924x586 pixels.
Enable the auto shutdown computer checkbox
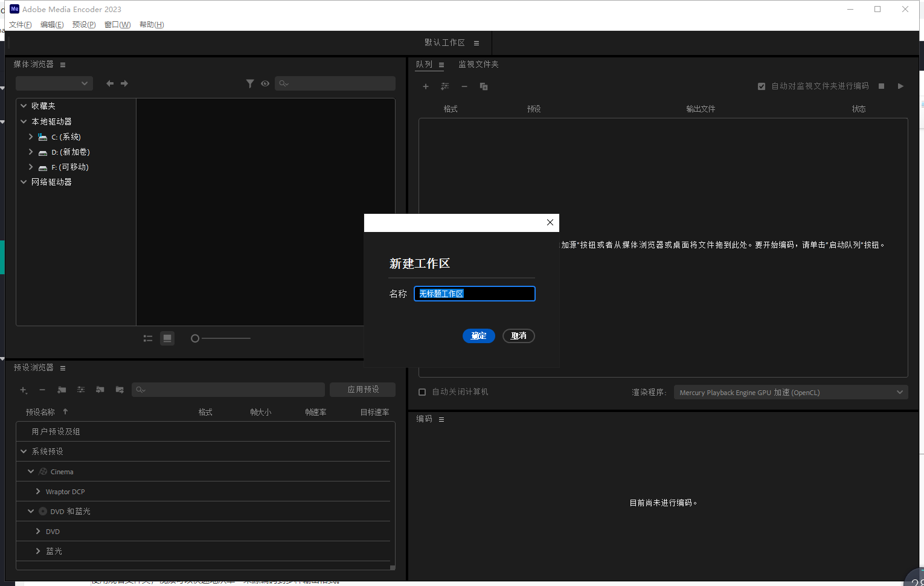422,392
